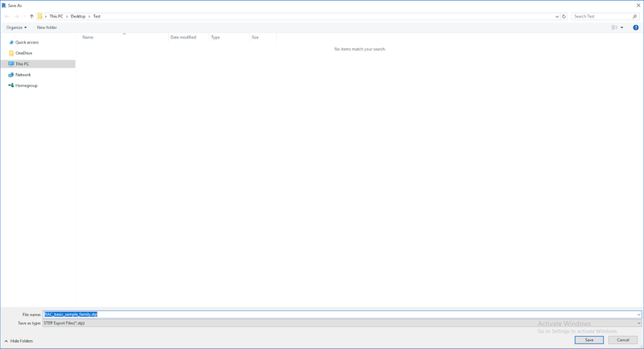Image resolution: width=644 pixels, height=349 pixels.
Task: Click the Save button
Action: click(589, 340)
